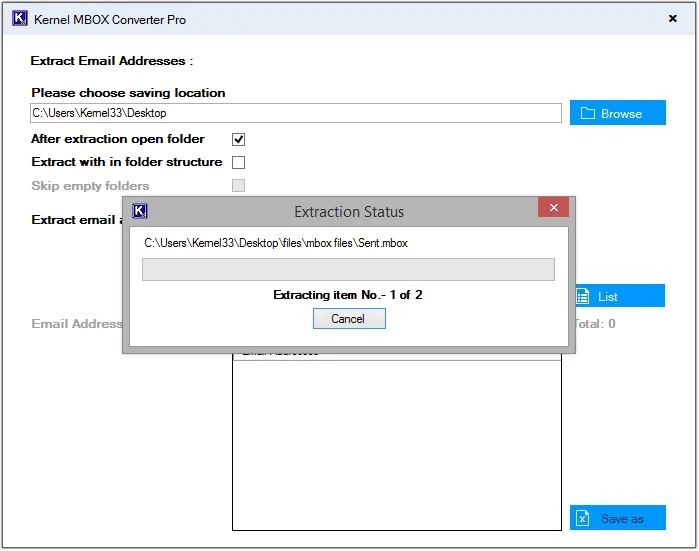Click the Extract Email Addresses heading

pos(111,61)
